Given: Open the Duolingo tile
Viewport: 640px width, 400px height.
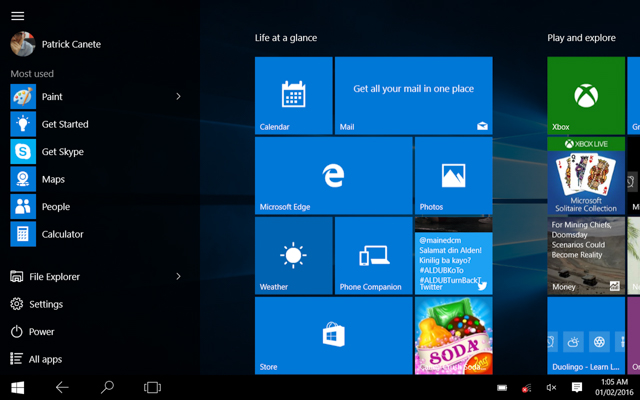Looking at the screenshot, I should (586, 336).
